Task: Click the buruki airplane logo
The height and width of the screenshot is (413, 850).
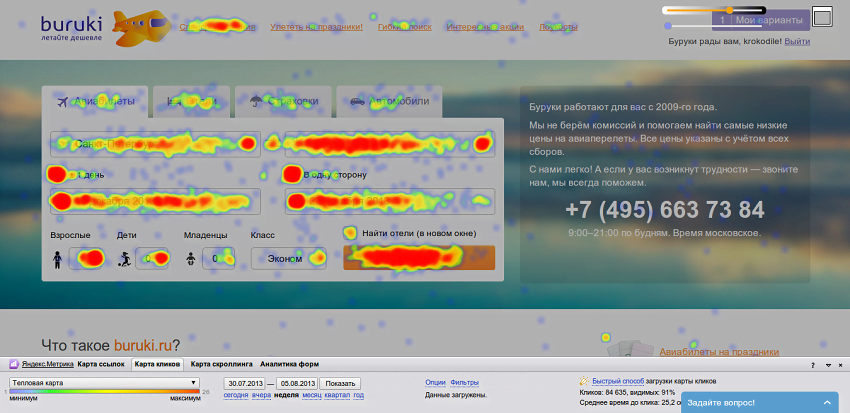Action: point(139,28)
